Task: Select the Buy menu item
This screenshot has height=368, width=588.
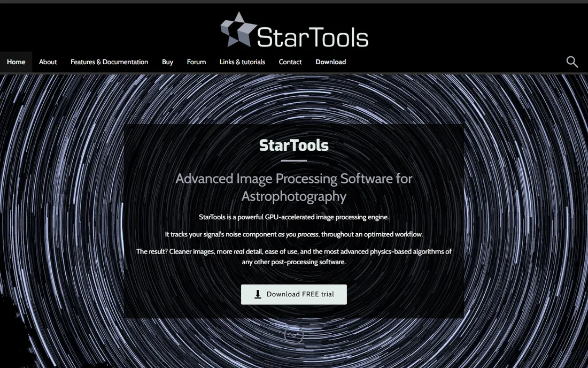Action: pos(168,62)
